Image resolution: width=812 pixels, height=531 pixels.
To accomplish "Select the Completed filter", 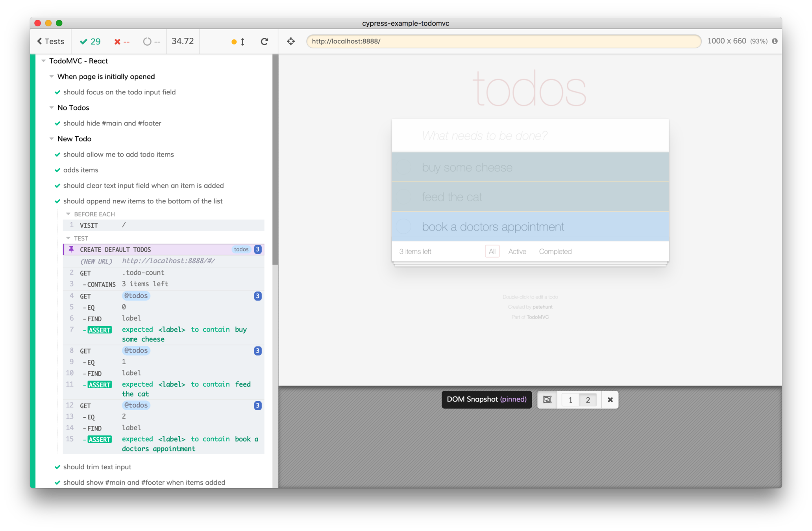I will point(555,251).
